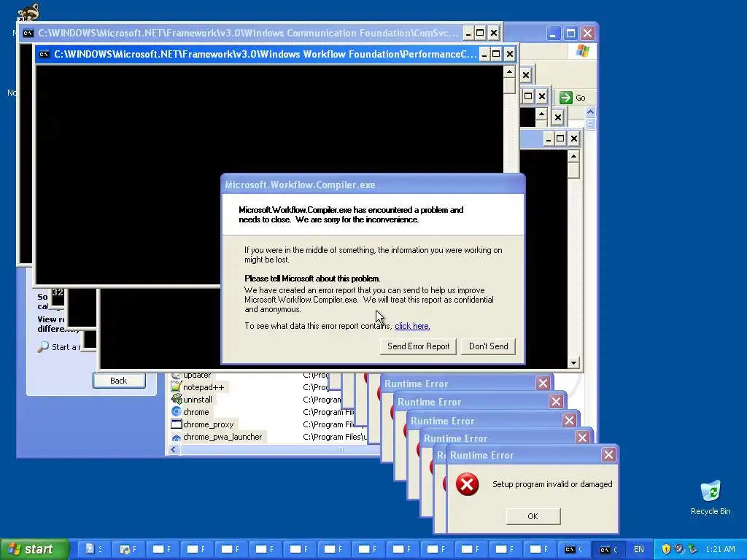Viewport: 747px width, 560px height.
Task: Open system menu icon of Communication Foundation console
Action: pyautogui.click(x=28, y=34)
